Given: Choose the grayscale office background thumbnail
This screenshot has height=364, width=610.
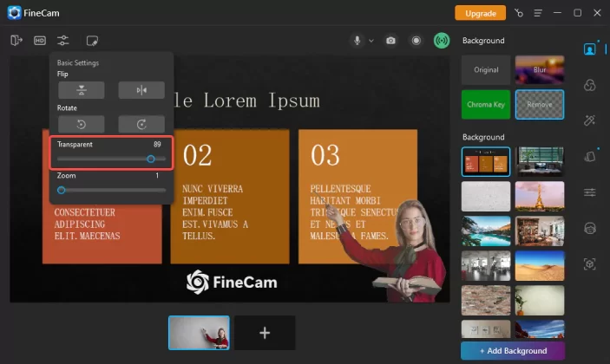Looking at the screenshot, I should point(486,266).
